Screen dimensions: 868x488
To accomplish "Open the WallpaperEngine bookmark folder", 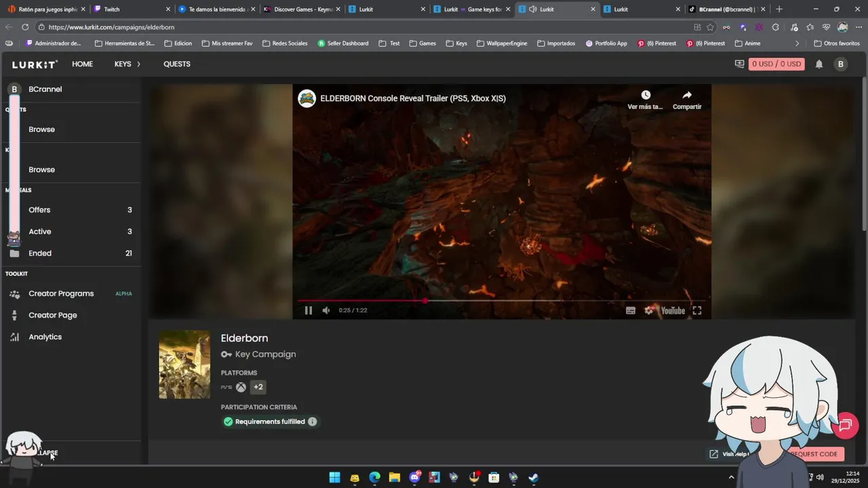I will pyautogui.click(x=502, y=43).
